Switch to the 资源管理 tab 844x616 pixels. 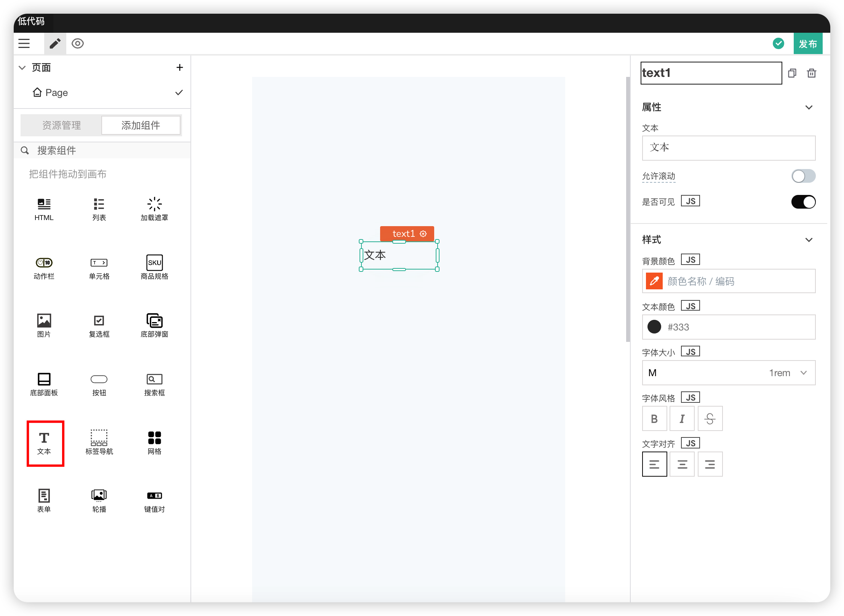point(61,125)
